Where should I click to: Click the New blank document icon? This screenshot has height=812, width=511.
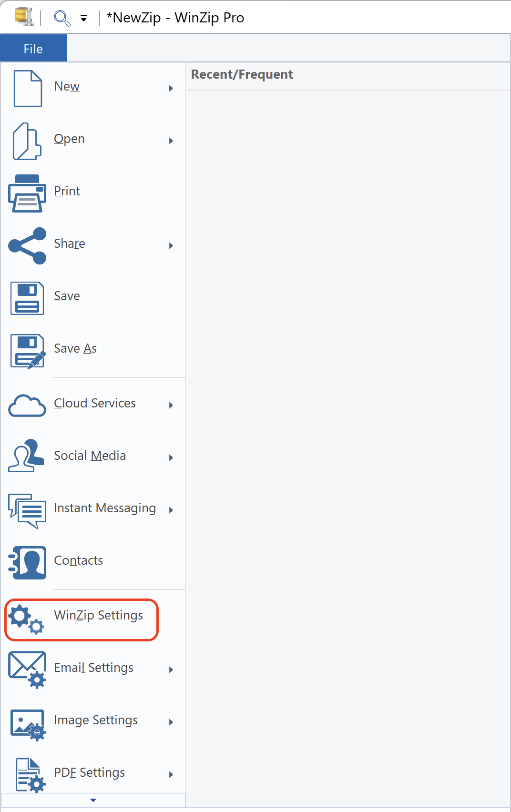point(27,88)
